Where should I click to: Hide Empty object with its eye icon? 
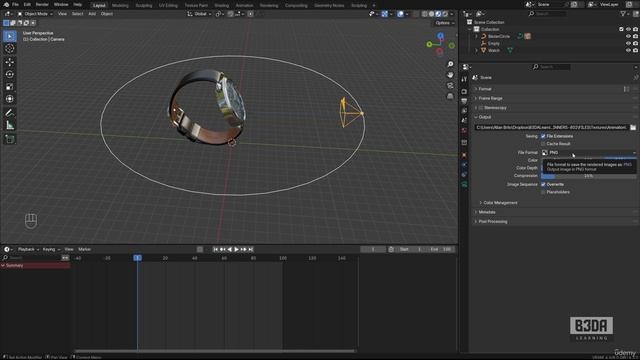628,43
